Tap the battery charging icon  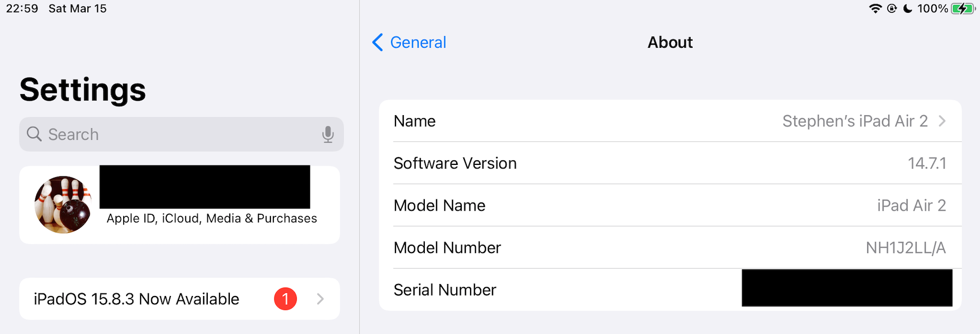click(963, 9)
